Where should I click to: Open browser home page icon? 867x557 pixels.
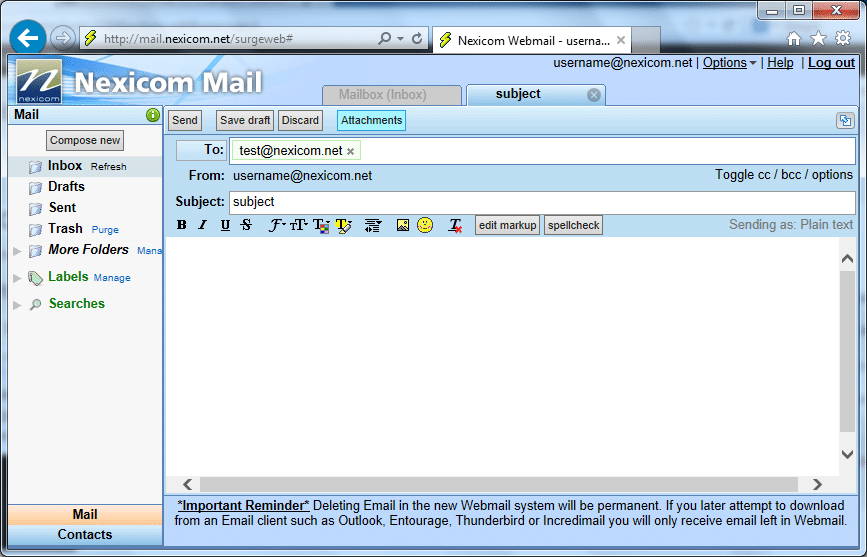[793, 39]
